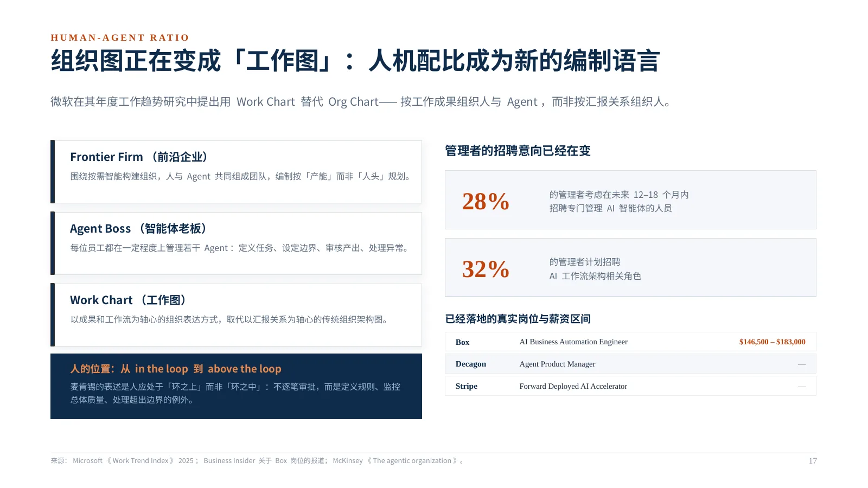Viewport: 868px width, 488px height.
Task: Click the 32% statistic
Action: 486,269
